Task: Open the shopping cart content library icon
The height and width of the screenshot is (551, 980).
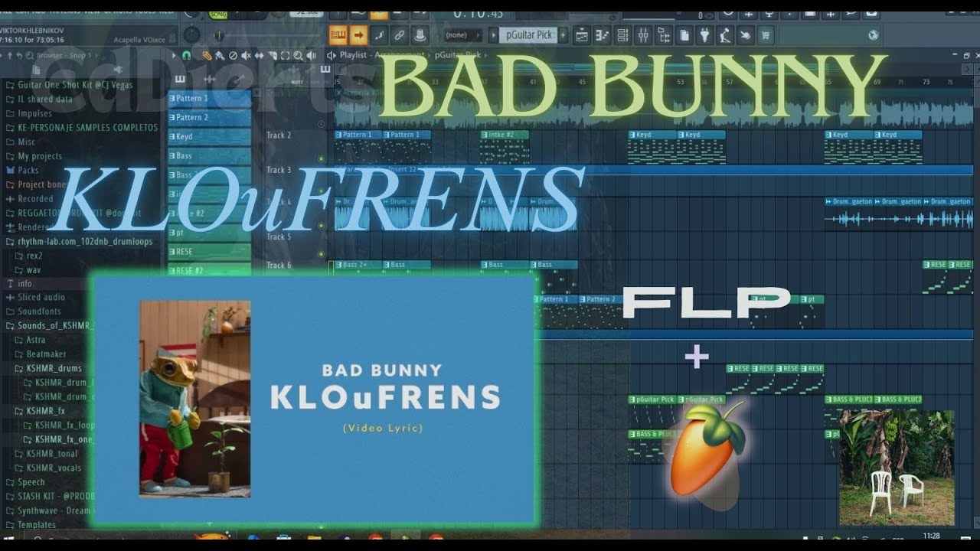Action: click(764, 35)
